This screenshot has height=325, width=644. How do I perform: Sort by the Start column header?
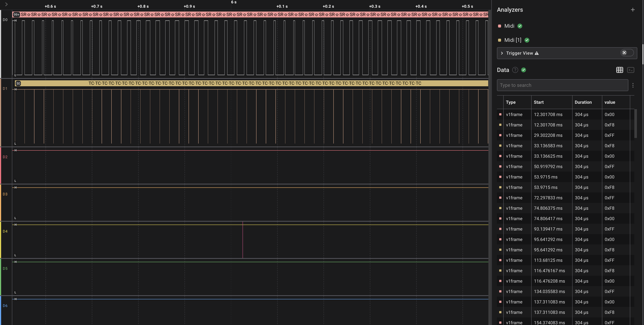click(x=538, y=102)
